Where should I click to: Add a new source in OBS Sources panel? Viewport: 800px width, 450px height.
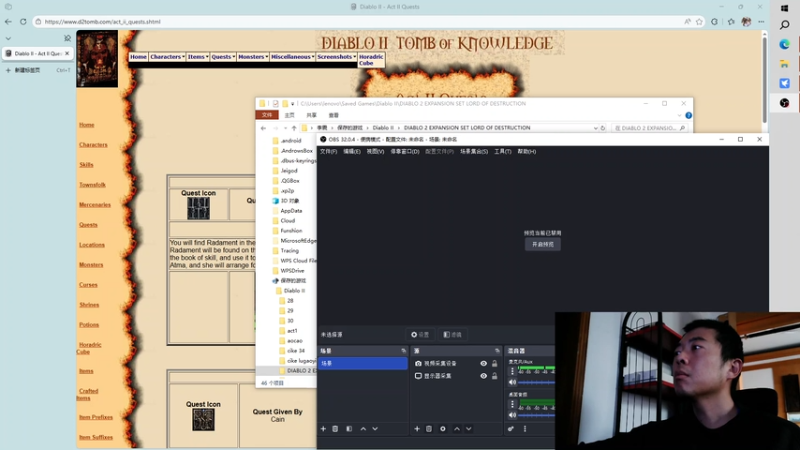pyautogui.click(x=417, y=429)
